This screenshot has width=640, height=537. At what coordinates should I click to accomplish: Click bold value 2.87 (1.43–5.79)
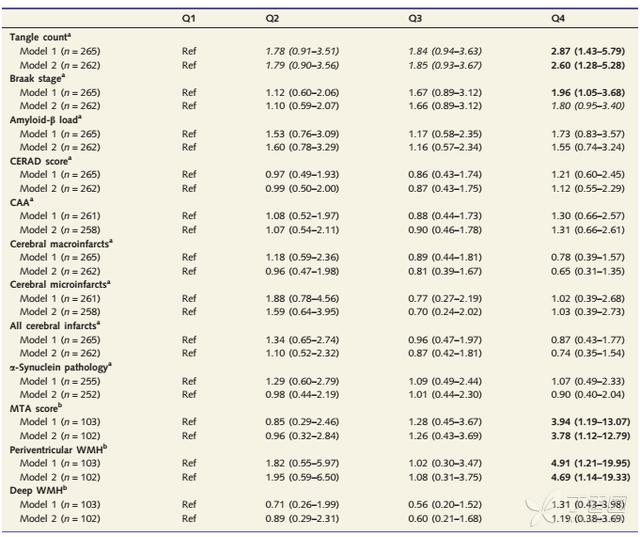588,51
